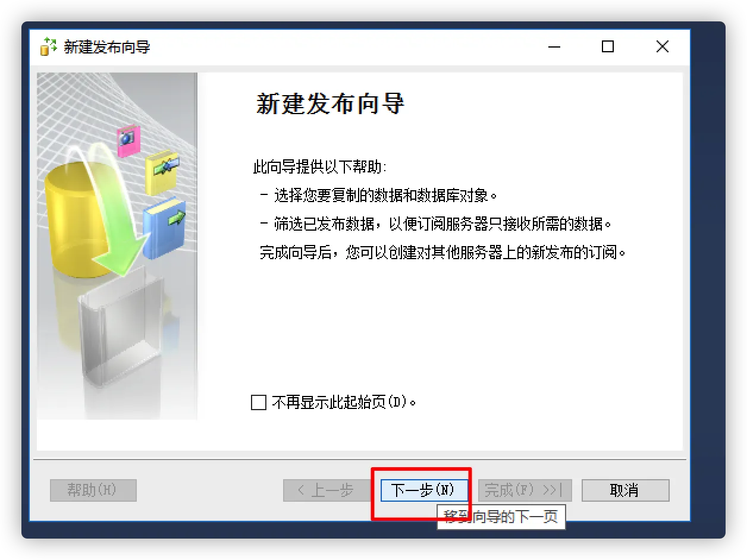The width and height of the screenshot is (747, 560).
Task: Click the yellow book icon with arrows
Action: [x=162, y=172]
